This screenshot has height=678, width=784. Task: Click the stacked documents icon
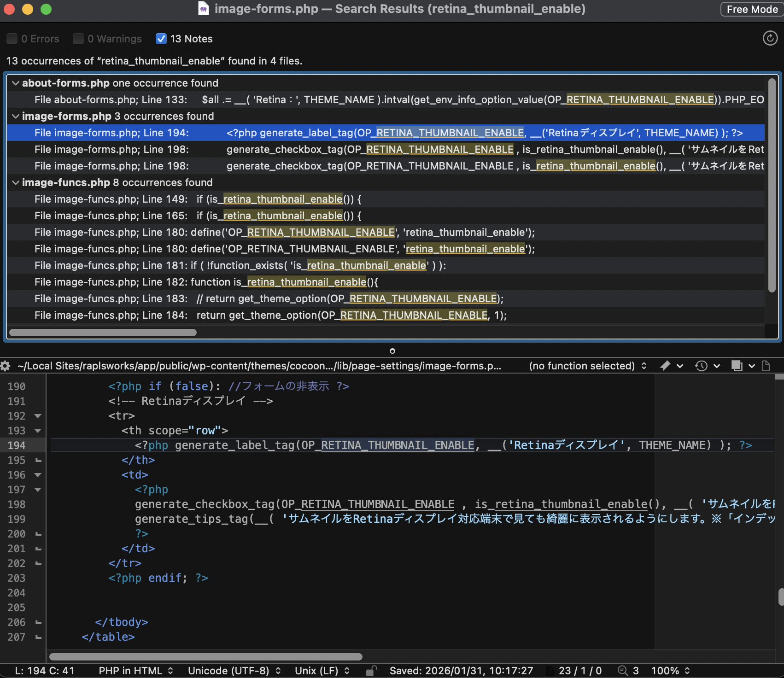737,366
